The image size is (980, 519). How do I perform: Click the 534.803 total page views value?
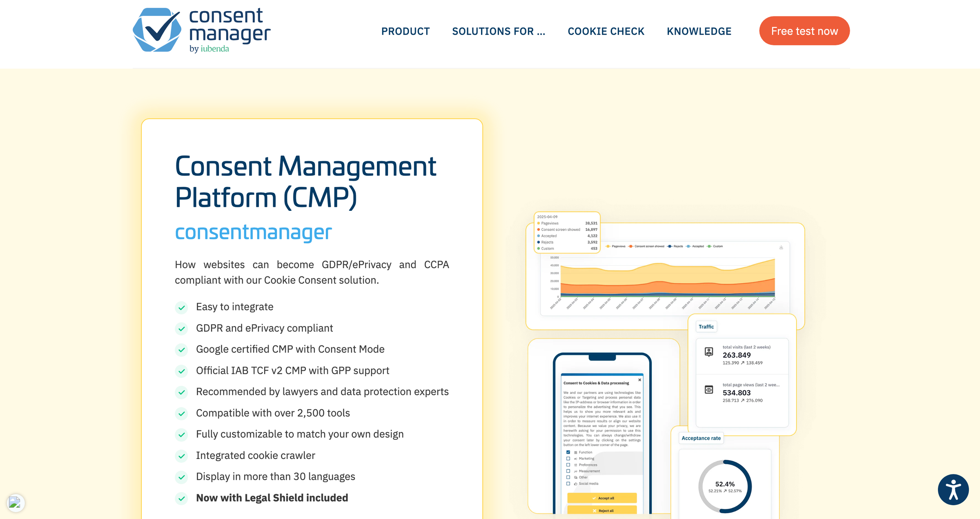click(737, 393)
